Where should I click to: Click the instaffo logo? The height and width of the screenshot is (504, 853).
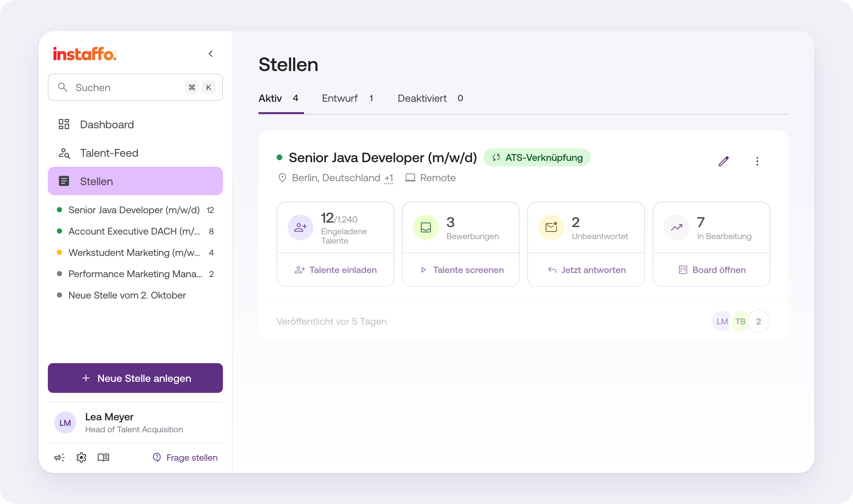tap(85, 54)
